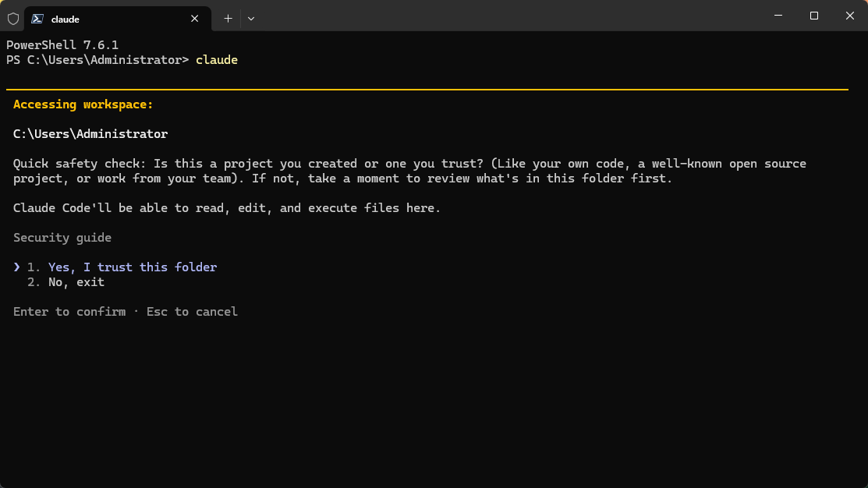Click the claude command in the PowerShell prompt
This screenshot has height=488, width=868.
tap(217, 59)
